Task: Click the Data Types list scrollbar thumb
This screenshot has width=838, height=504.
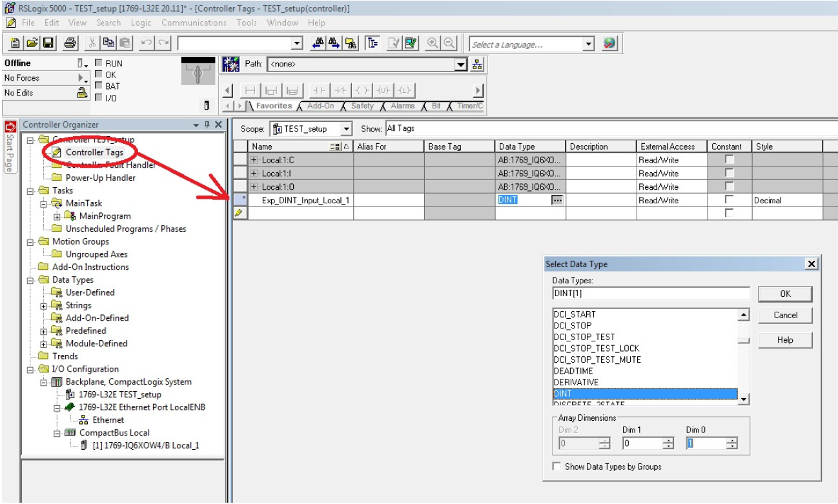Action: point(744,340)
